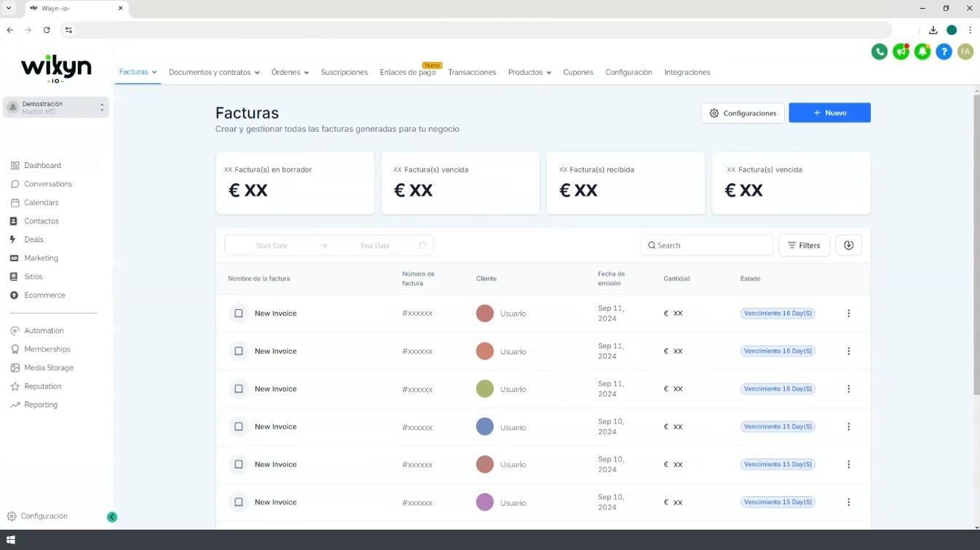
Task: Check the second Sep 10 invoice checkbox
Action: (x=238, y=464)
